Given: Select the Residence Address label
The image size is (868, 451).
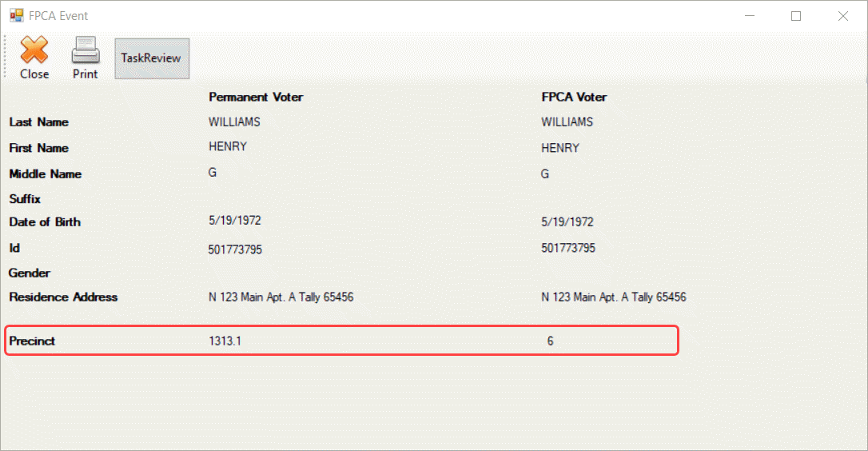Looking at the screenshot, I should tap(63, 297).
